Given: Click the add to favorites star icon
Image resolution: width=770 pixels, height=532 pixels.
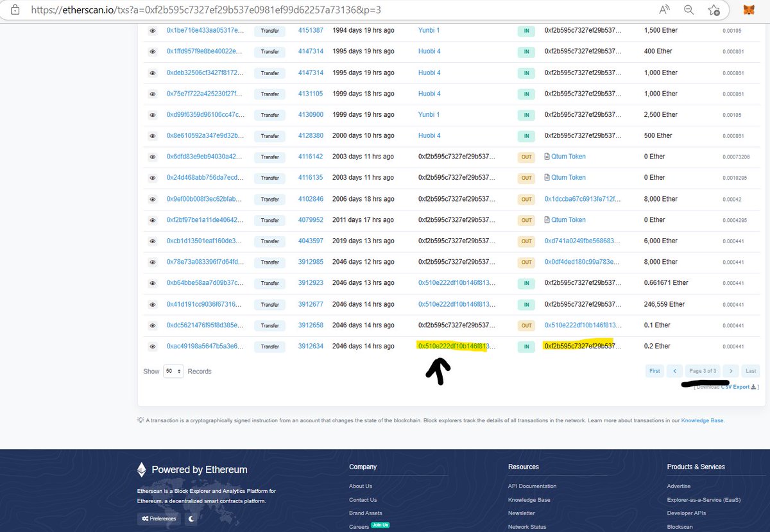Looking at the screenshot, I should click(x=713, y=10).
